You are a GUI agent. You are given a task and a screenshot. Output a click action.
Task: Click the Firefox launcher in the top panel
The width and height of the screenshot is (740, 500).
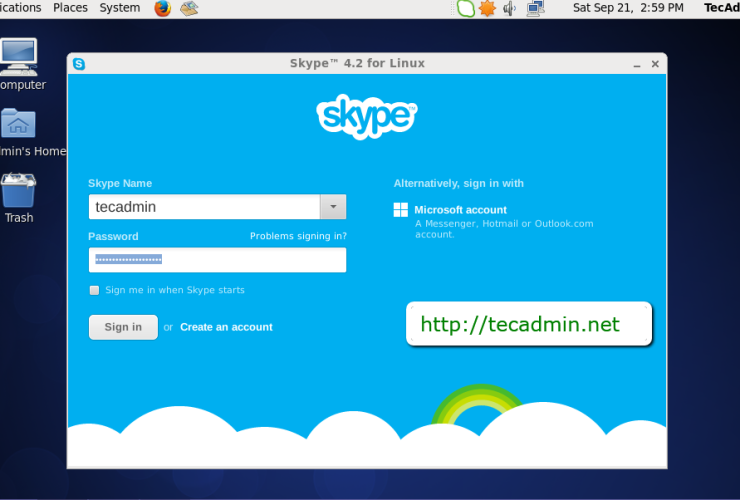coord(163,8)
